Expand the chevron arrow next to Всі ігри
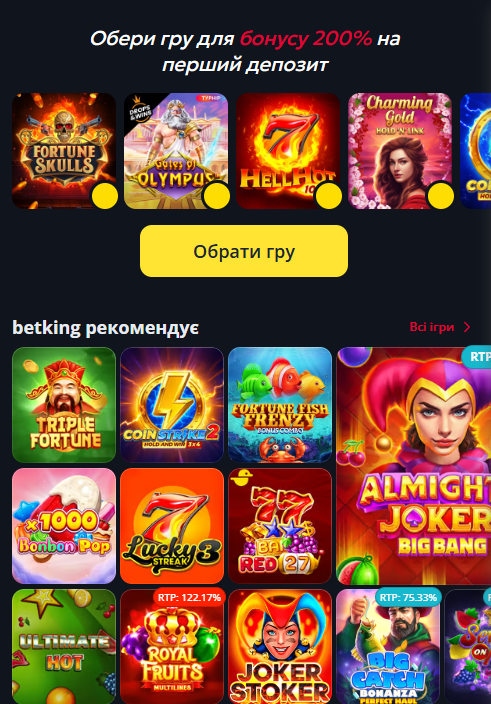This screenshot has height=704, width=491. coord(467,327)
